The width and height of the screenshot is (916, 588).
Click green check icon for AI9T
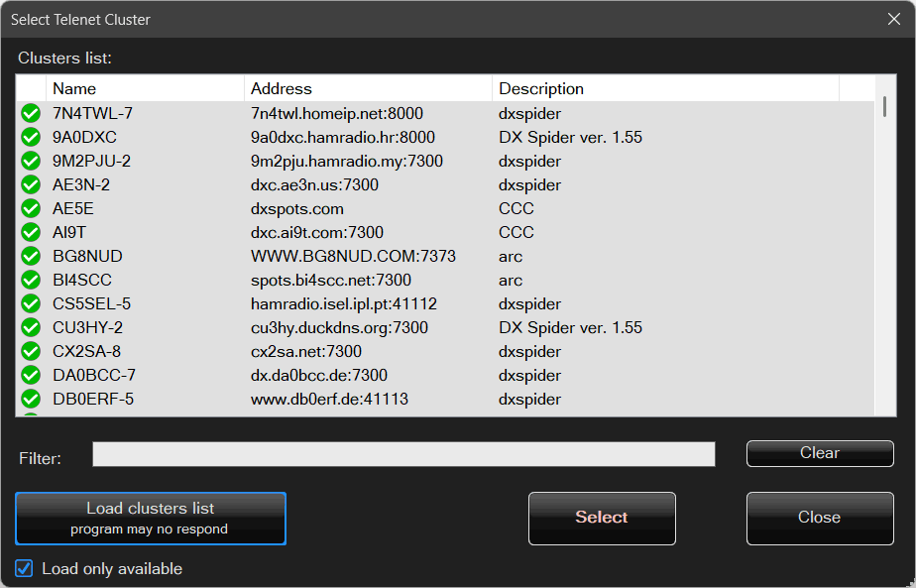click(x=31, y=233)
